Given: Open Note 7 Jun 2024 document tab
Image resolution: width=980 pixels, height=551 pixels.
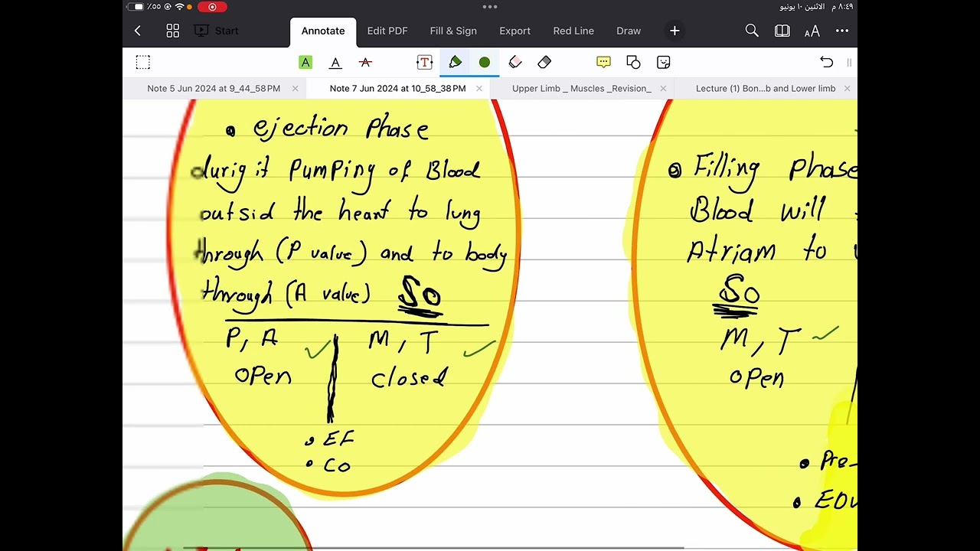Looking at the screenshot, I should tap(397, 89).
